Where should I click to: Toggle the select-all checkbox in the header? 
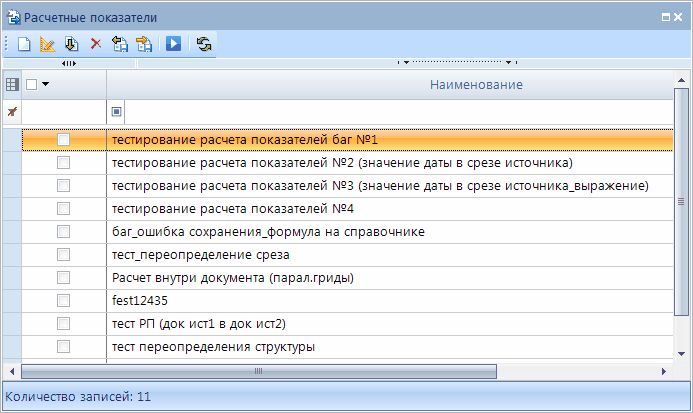click(x=31, y=85)
